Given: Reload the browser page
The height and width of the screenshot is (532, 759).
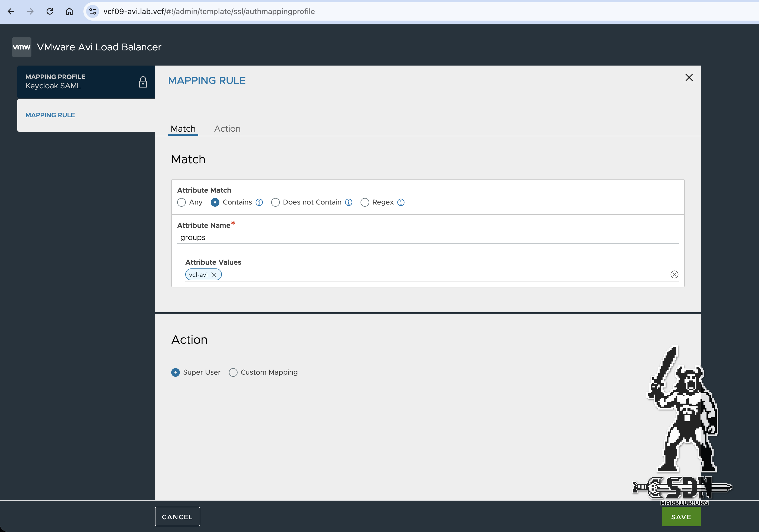Looking at the screenshot, I should click(x=50, y=12).
